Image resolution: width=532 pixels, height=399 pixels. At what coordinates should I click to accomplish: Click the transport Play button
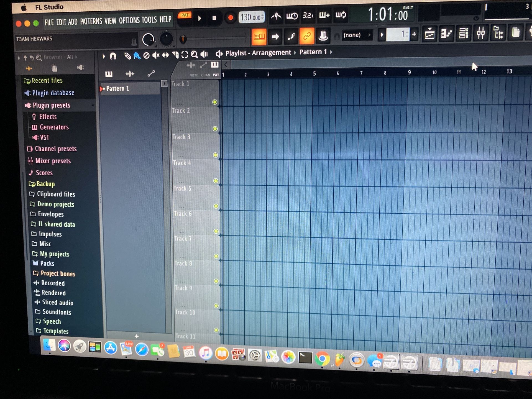[x=199, y=19]
